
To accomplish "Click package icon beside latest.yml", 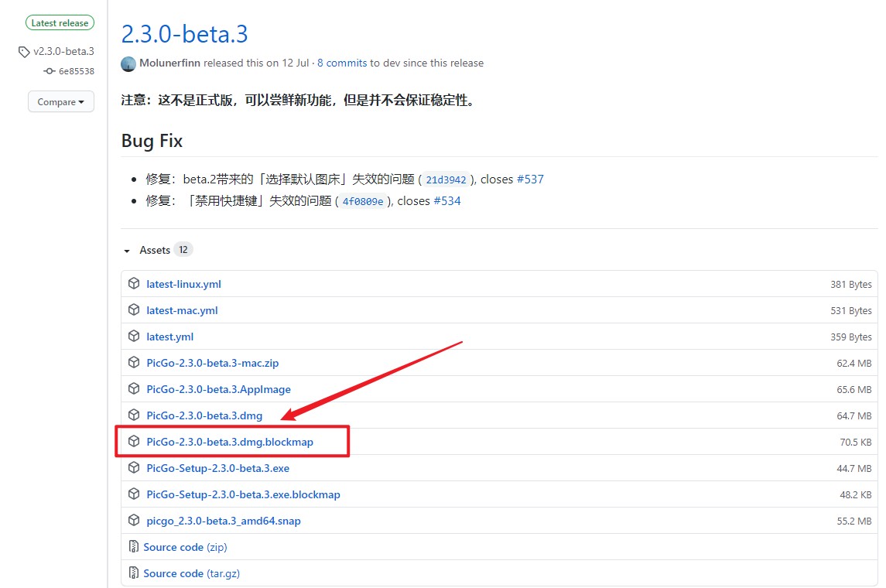I will pyautogui.click(x=134, y=336).
